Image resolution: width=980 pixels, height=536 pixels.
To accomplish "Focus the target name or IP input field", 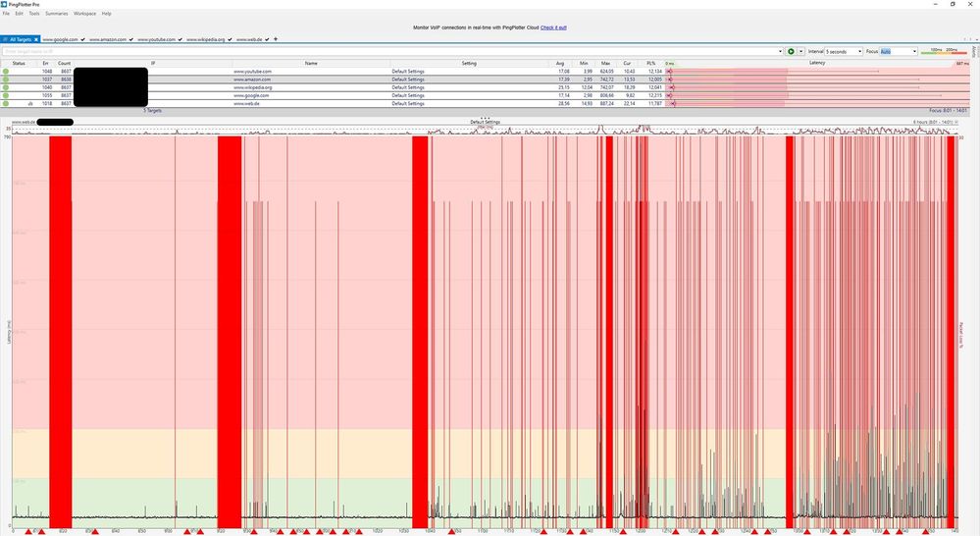I will [388, 51].
